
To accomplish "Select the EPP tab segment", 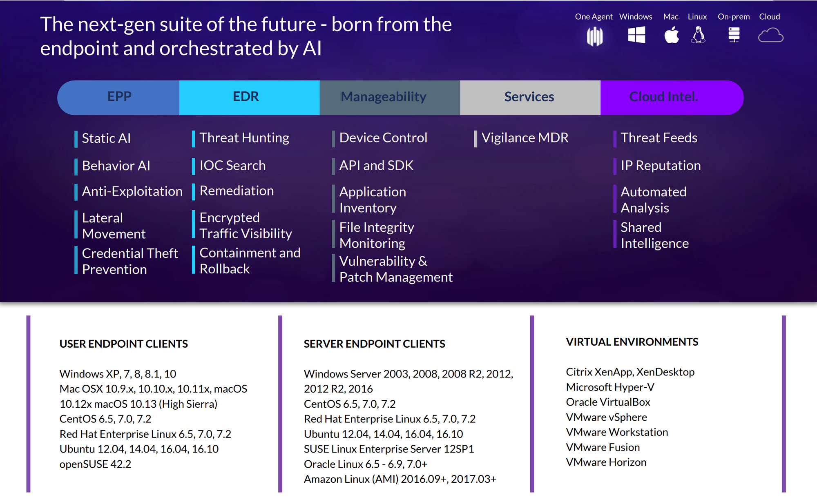I will tap(119, 97).
